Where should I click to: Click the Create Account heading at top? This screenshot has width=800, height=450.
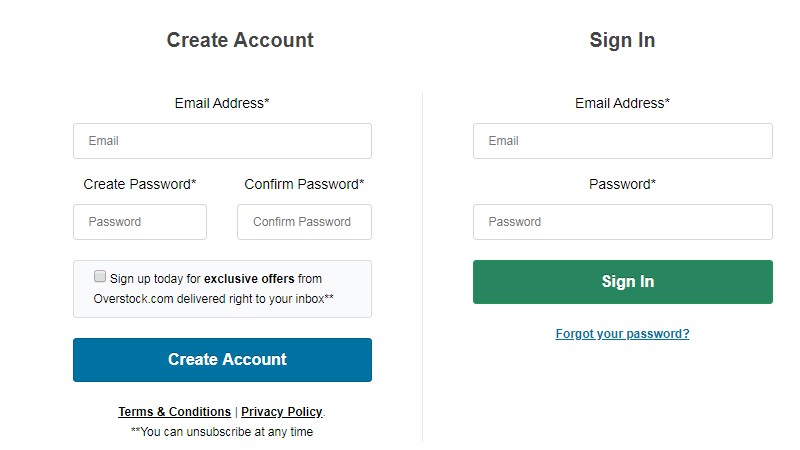240,41
